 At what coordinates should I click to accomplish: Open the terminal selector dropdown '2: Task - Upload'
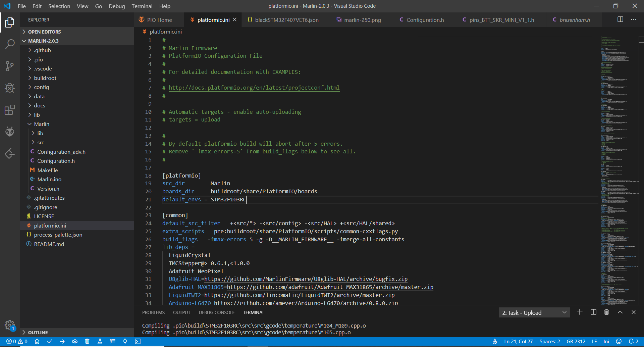534,313
